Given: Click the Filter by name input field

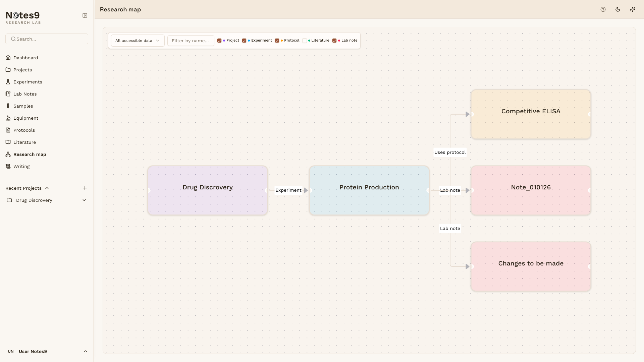Looking at the screenshot, I should pos(191,41).
